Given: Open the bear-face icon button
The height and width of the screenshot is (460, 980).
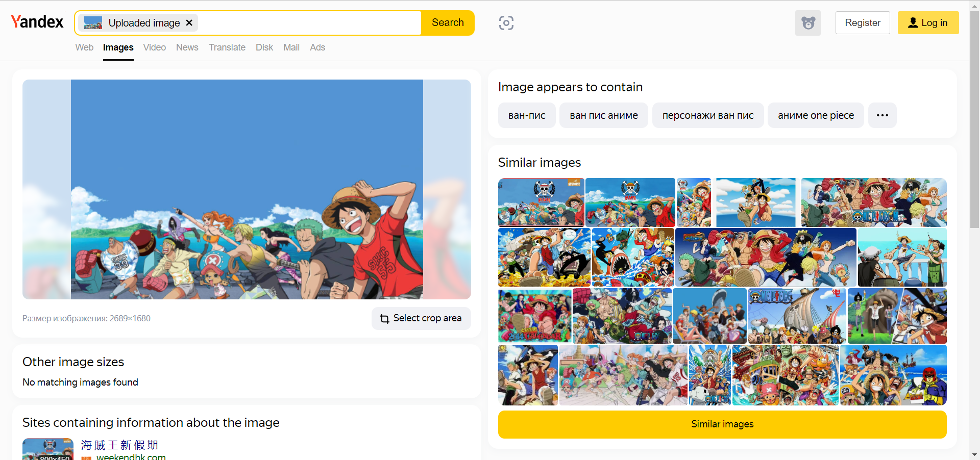Looking at the screenshot, I should (x=808, y=23).
